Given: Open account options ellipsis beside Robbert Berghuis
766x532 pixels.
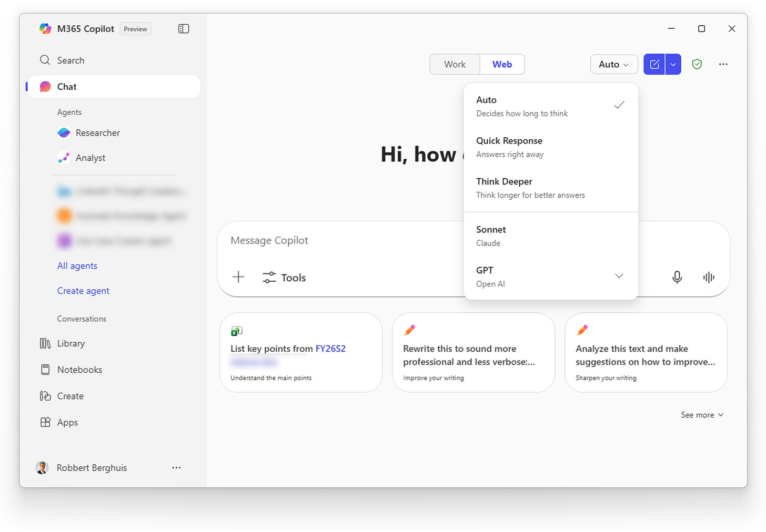Looking at the screenshot, I should coord(176,467).
